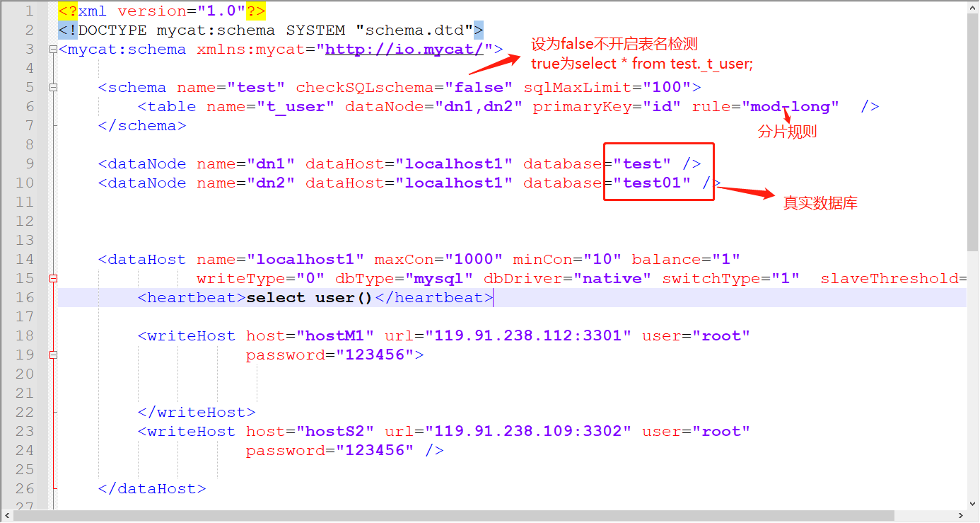Click "localhost1" dataHost value on line 10

tap(454, 183)
